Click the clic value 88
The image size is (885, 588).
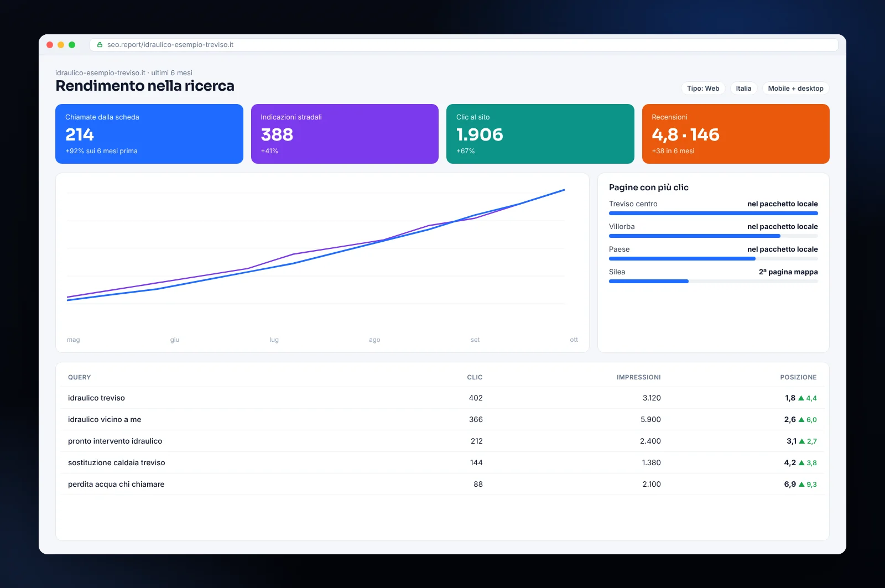478,484
